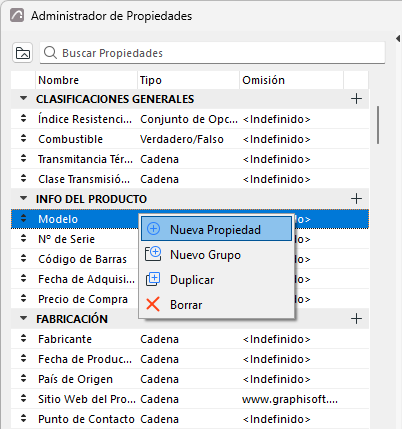Viewport: 402px width, 429px height.
Task: Choose Borrar from context menu
Action: [x=216, y=305]
